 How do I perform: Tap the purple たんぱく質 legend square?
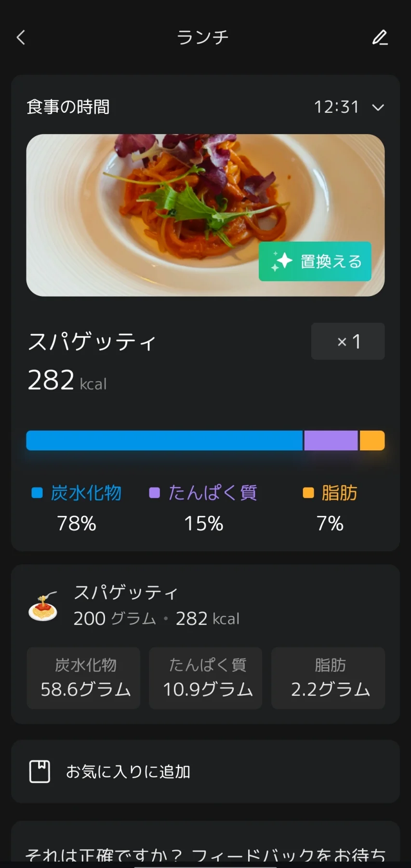click(x=154, y=493)
